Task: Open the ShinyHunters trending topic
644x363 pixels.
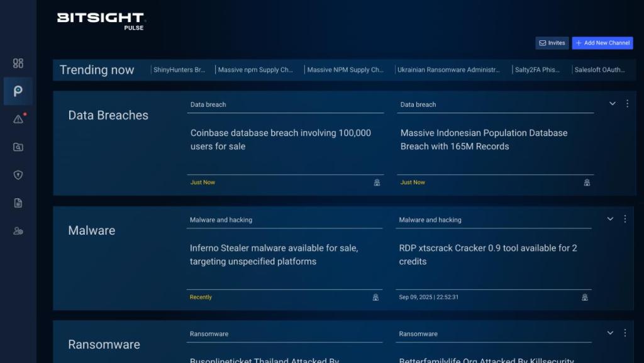Action: point(179,70)
